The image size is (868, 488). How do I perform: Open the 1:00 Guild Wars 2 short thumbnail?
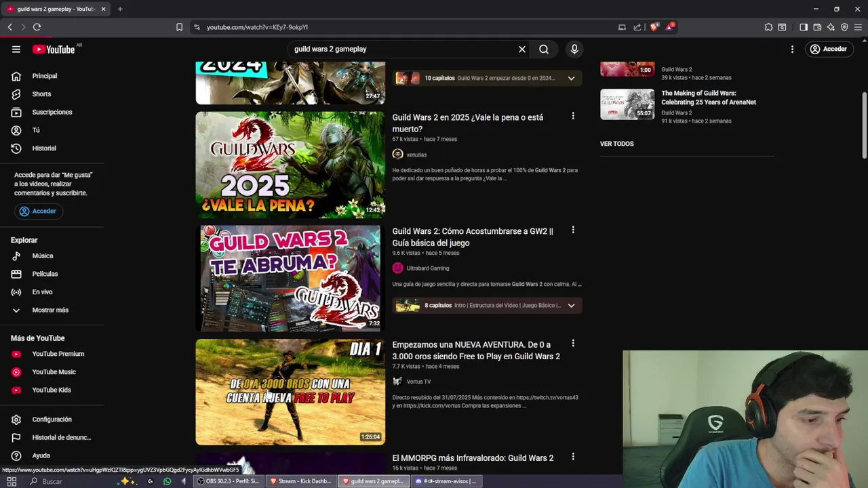627,69
